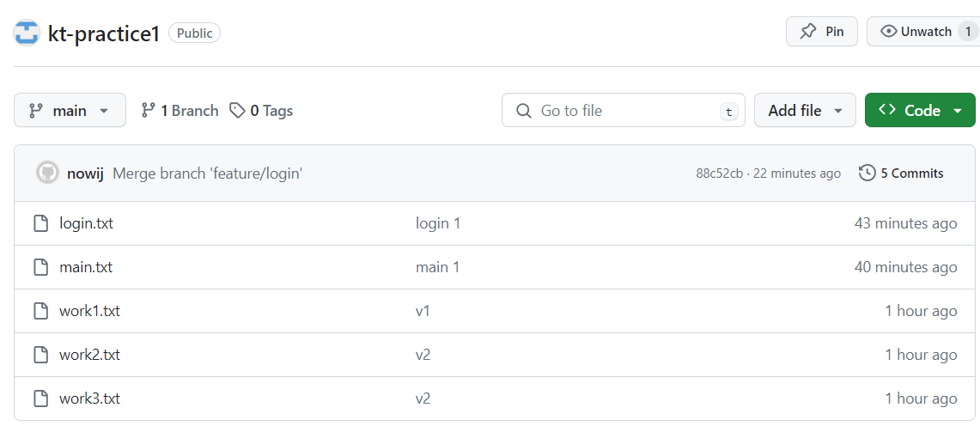The image size is (980, 426).
Task: Open the 5 Commits history link
Action: pyautogui.click(x=911, y=173)
